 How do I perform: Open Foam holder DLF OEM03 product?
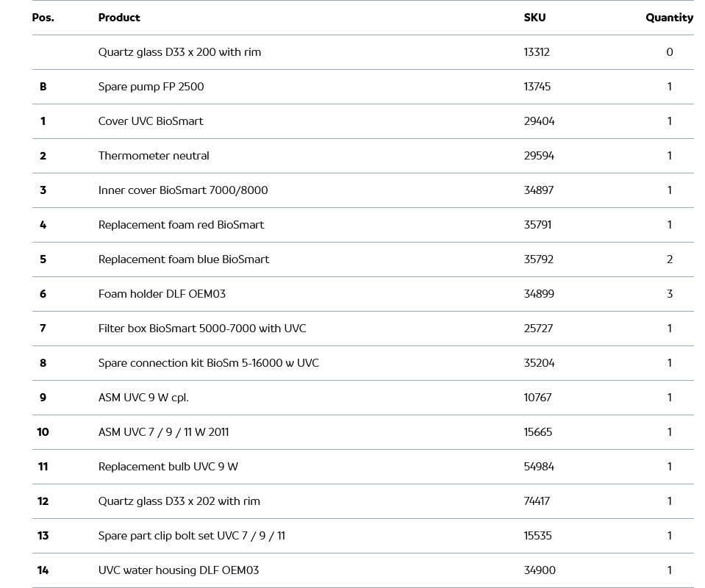162,294
